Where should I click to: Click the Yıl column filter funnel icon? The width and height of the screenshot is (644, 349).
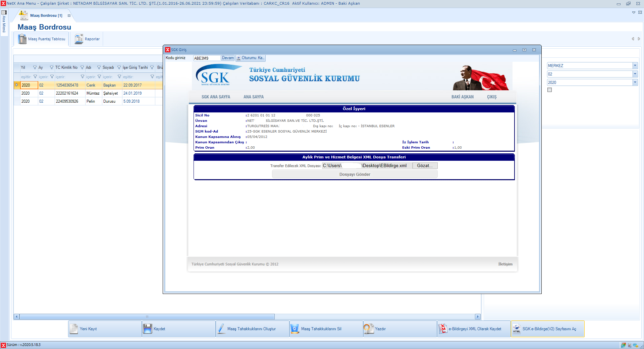pos(35,67)
